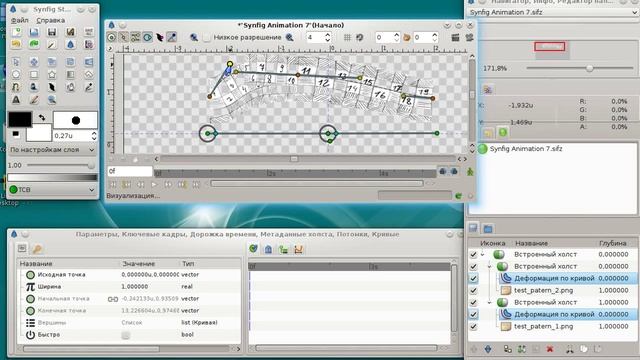Click the preview camera icon in canvas toolbar

point(469,38)
